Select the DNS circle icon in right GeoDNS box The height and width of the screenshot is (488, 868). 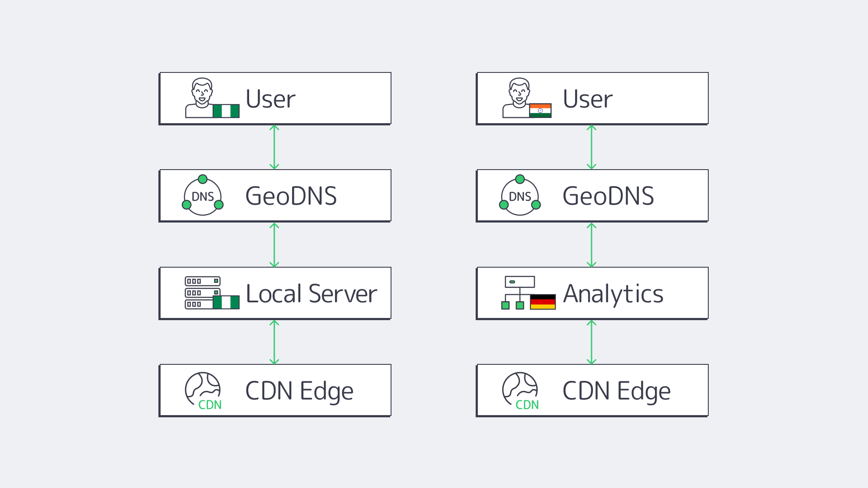(x=520, y=195)
